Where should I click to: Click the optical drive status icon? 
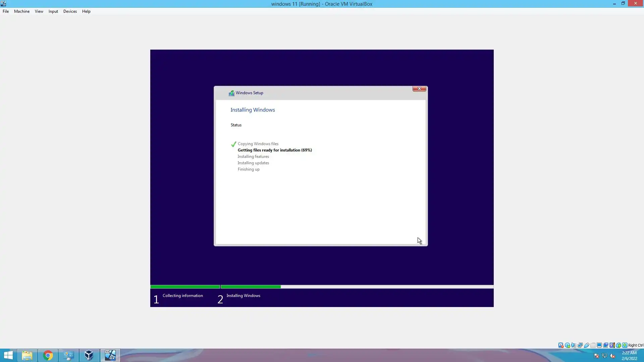pos(567,345)
